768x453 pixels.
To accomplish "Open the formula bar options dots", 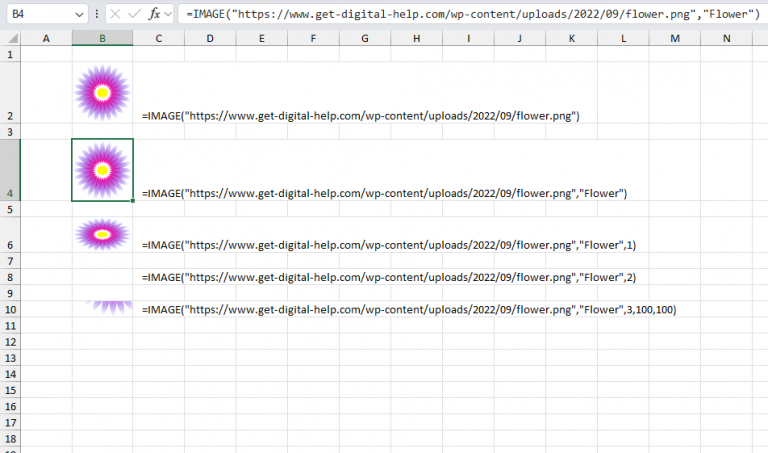I will coord(97,14).
